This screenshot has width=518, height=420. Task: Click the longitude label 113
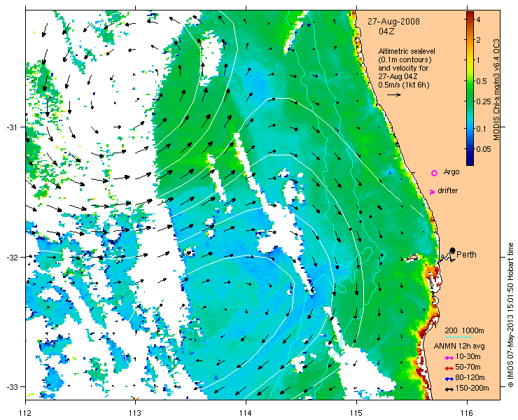pos(135,413)
